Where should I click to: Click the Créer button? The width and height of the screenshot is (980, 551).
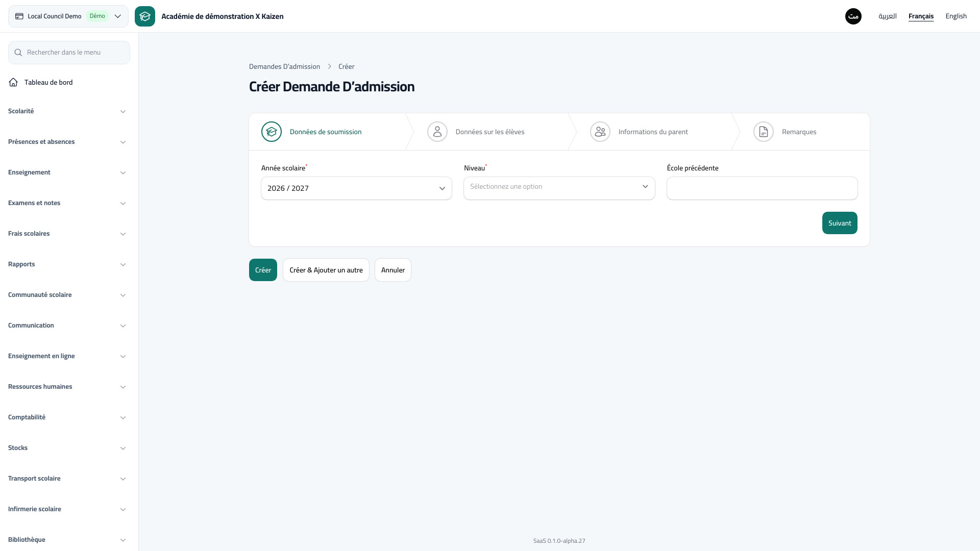[263, 270]
